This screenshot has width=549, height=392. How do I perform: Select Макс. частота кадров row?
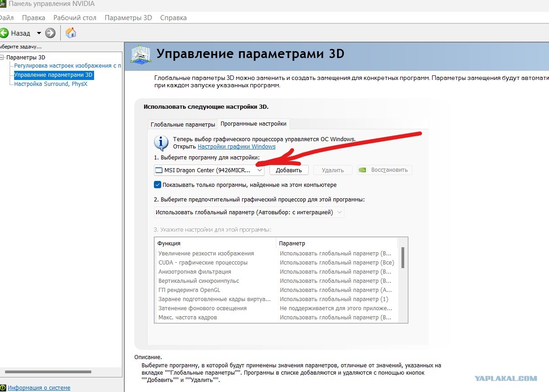276,318
